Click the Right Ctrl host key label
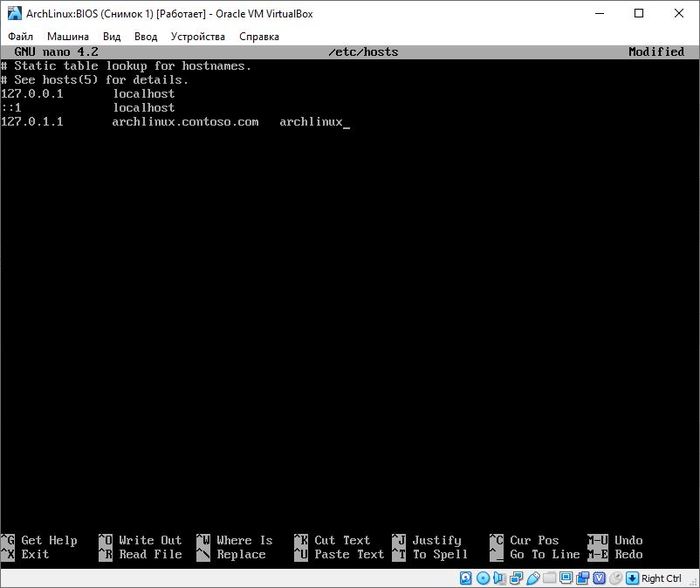 [x=661, y=578]
